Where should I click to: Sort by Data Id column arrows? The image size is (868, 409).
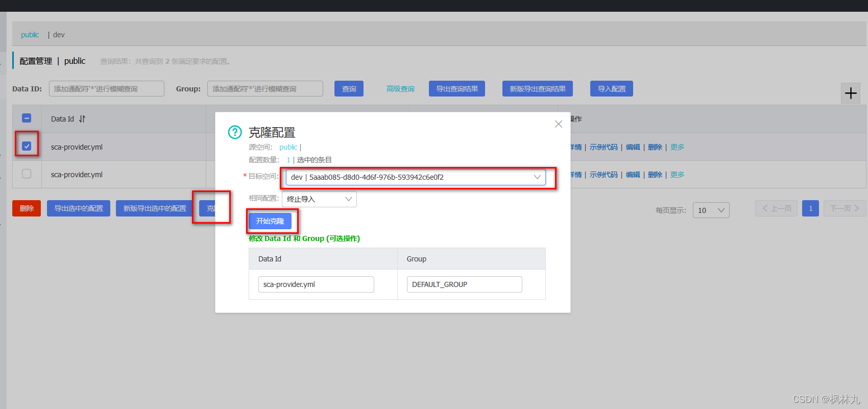[x=82, y=119]
